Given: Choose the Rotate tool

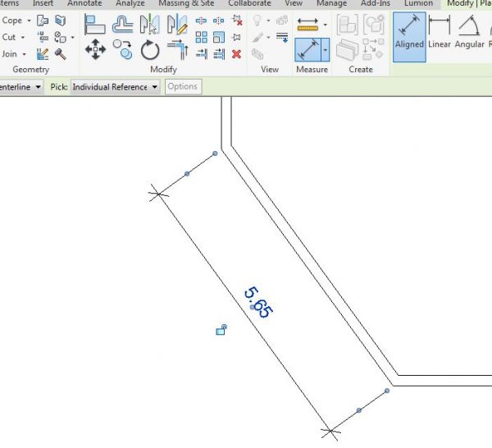Looking at the screenshot, I should click(150, 50).
